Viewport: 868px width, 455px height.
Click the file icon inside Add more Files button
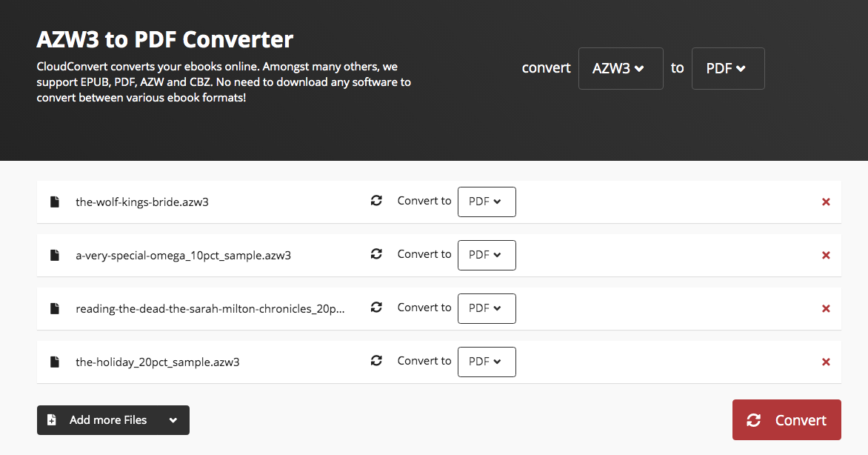coord(51,419)
